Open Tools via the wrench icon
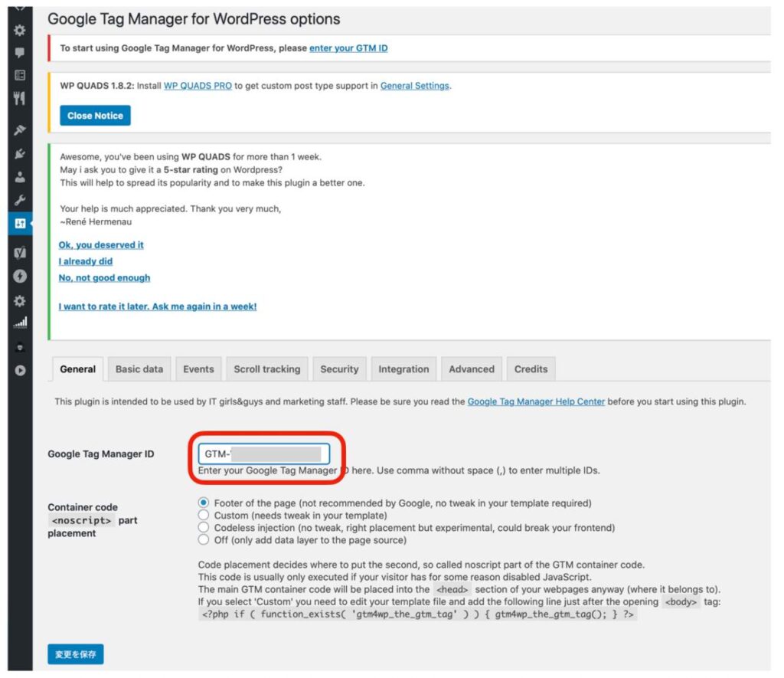The height and width of the screenshot is (678, 784). 19,200
